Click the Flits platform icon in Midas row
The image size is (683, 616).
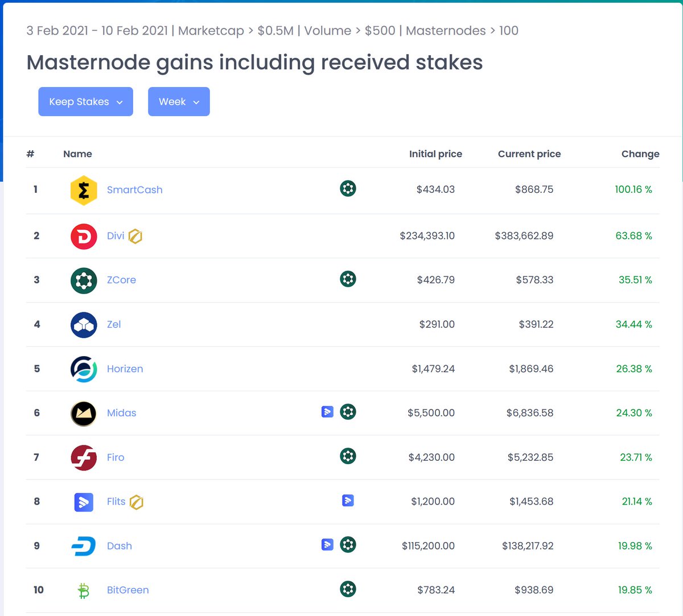pyautogui.click(x=327, y=411)
